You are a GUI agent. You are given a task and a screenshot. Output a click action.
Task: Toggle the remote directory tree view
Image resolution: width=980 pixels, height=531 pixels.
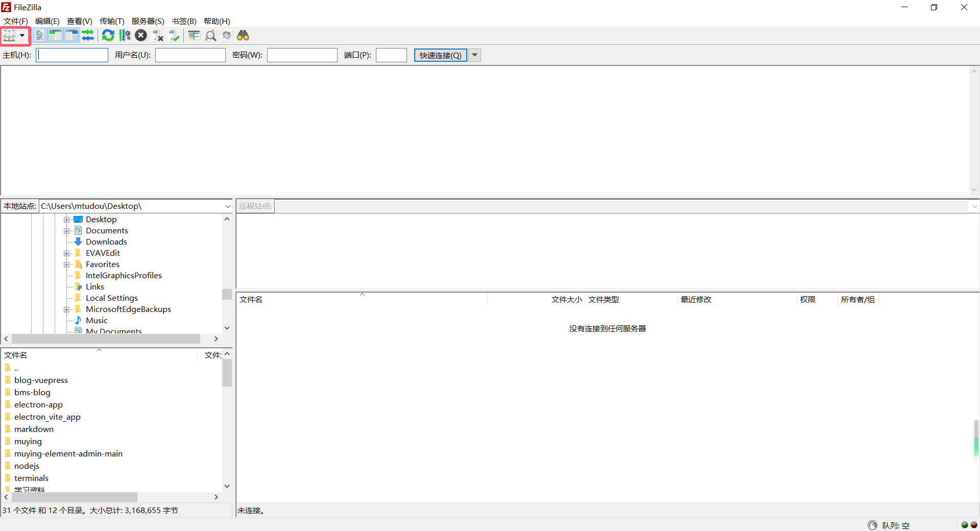pos(72,35)
